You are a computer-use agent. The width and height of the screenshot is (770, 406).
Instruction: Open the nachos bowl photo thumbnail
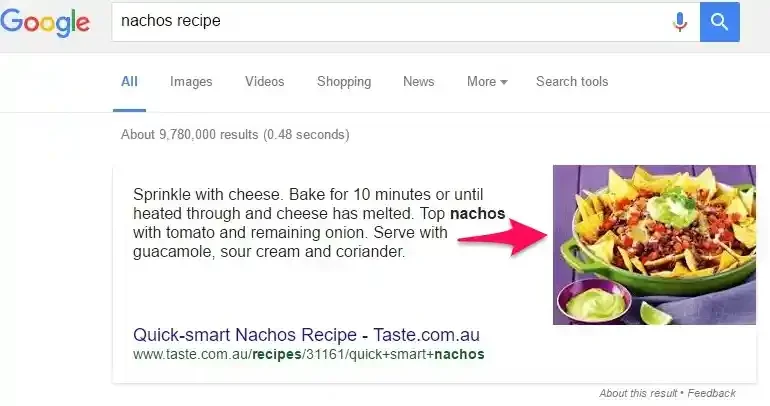pos(654,244)
